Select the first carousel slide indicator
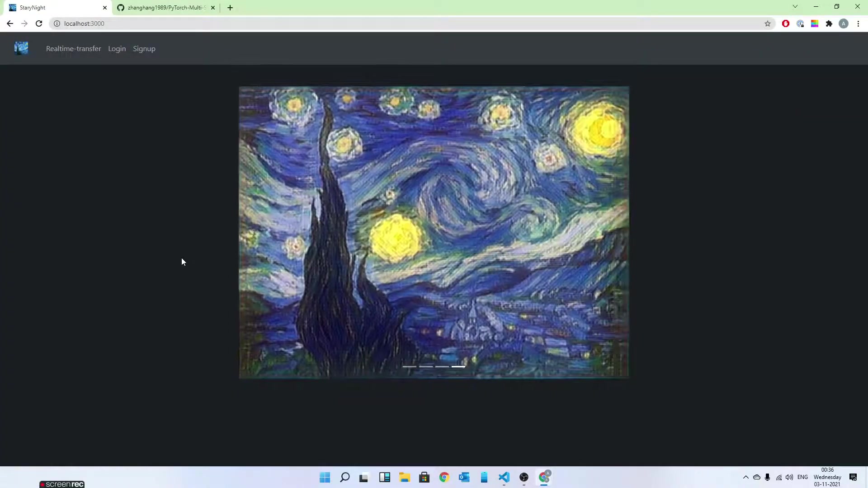 click(410, 366)
